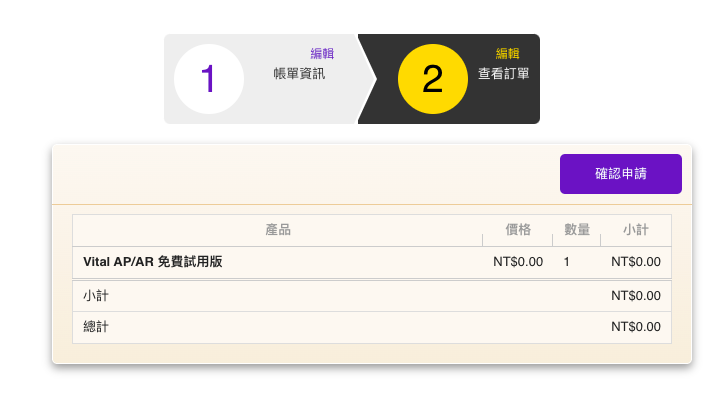Select the 帳單資訊 step label
Viewport: 719px width, 409px height.
click(299, 74)
